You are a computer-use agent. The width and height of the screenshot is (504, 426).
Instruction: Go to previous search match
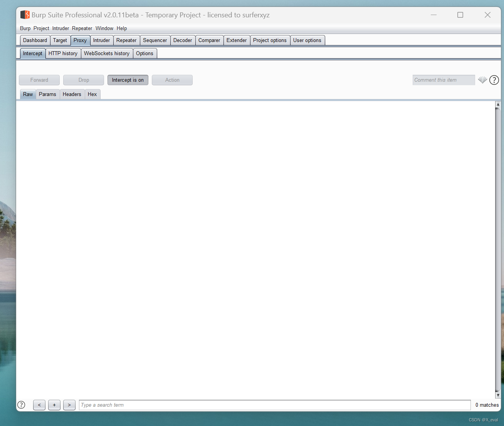(39, 405)
